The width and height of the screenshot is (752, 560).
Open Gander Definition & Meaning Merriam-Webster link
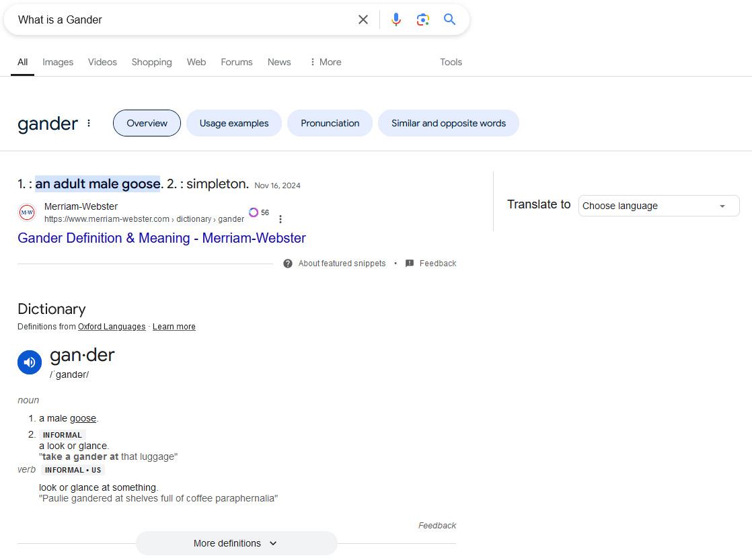coord(161,238)
